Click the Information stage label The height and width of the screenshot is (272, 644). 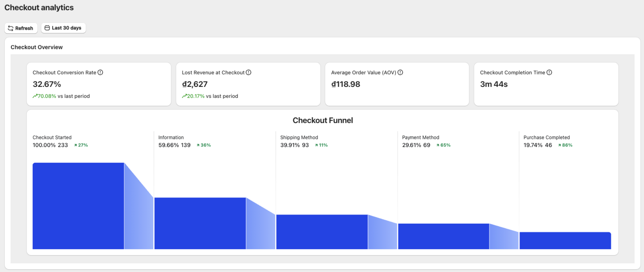coord(171,138)
